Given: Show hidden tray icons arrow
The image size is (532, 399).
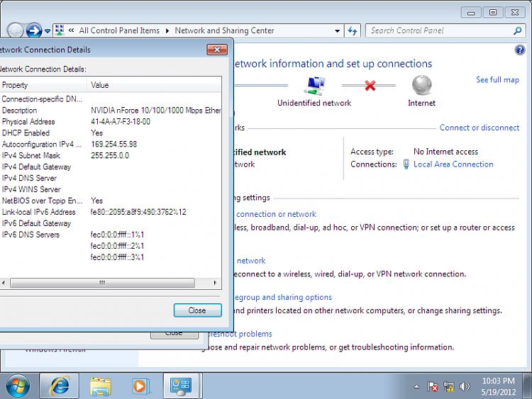Looking at the screenshot, I should click(x=416, y=386).
